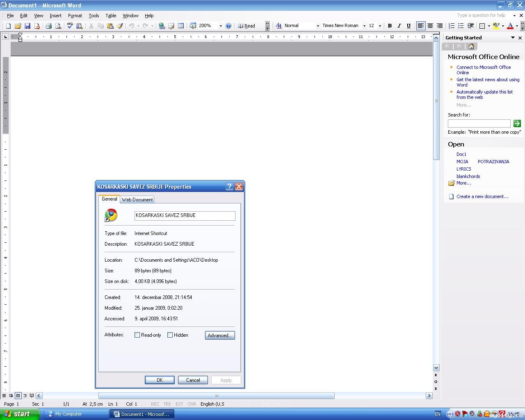The height and width of the screenshot is (420, 525).
Task: Open Advanced attributes button
Action: 220,336
